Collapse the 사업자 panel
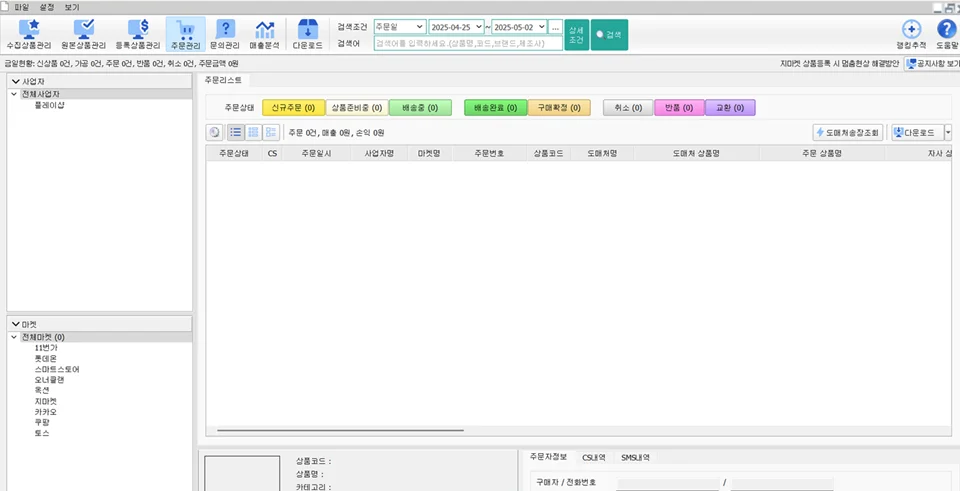Image resolution: width=960 pixels, height=491 pixels. tap(16, 81)
